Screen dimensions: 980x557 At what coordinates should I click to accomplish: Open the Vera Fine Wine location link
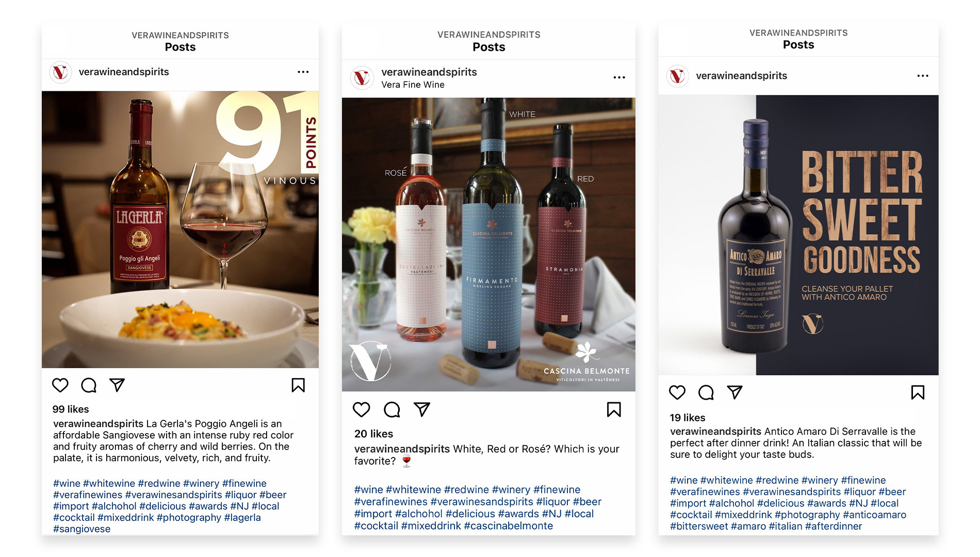pos(413,85)
